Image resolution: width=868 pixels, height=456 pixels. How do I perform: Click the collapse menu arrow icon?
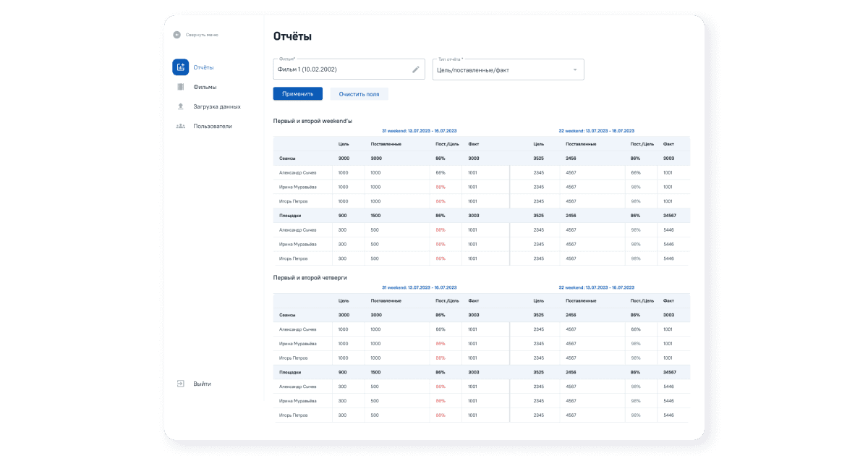pyautogui.click(x=176, y=35)
